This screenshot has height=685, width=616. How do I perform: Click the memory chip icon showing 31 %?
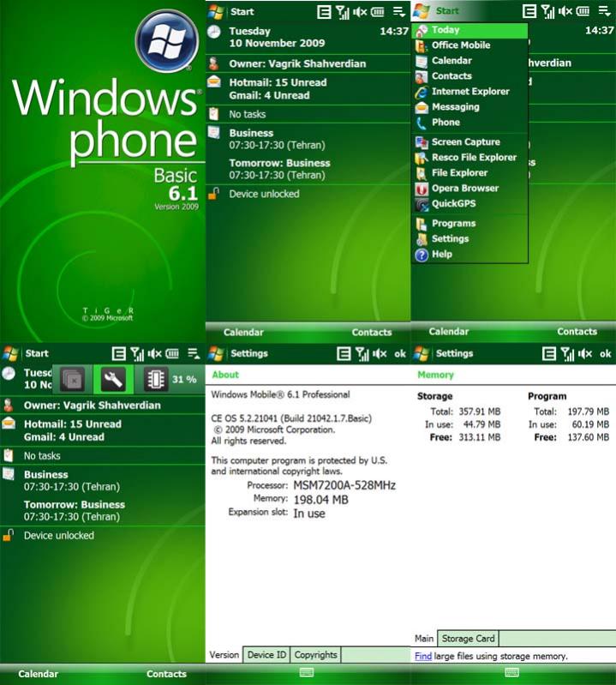155,379
